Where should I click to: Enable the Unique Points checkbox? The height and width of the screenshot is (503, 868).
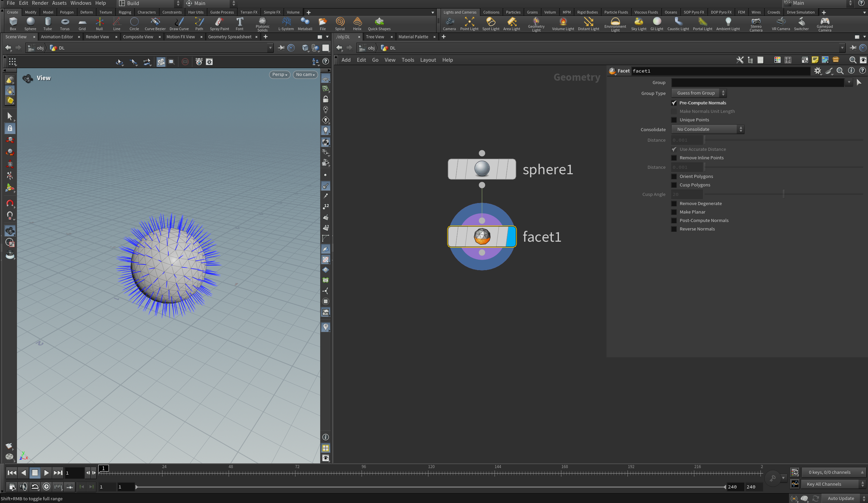[x=674, y=120]
